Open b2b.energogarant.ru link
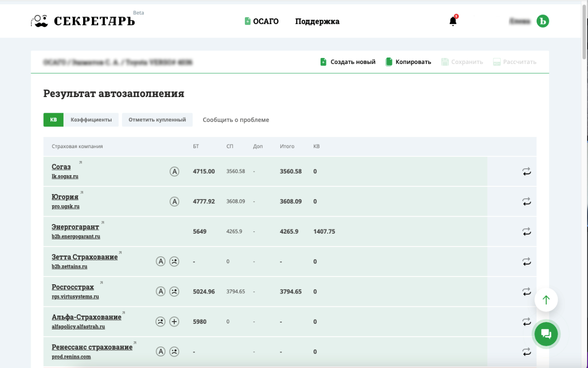 [76, 236]
